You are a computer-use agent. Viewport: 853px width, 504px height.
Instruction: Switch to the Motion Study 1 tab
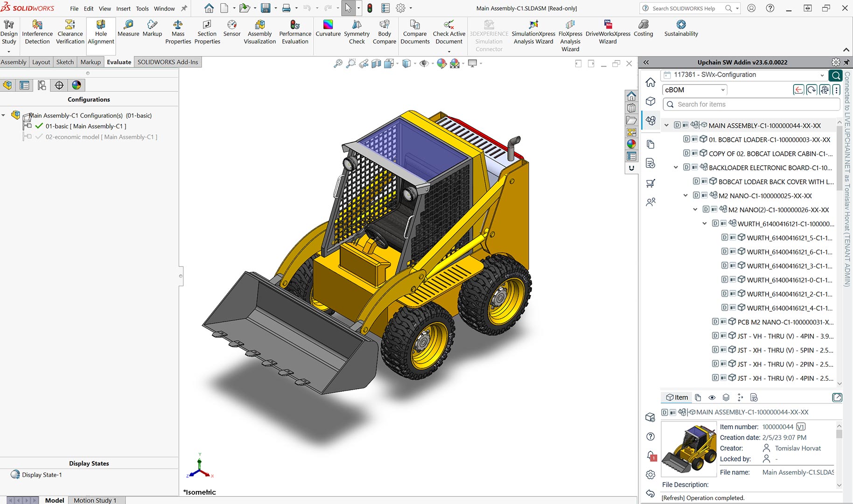pos(95,500)
